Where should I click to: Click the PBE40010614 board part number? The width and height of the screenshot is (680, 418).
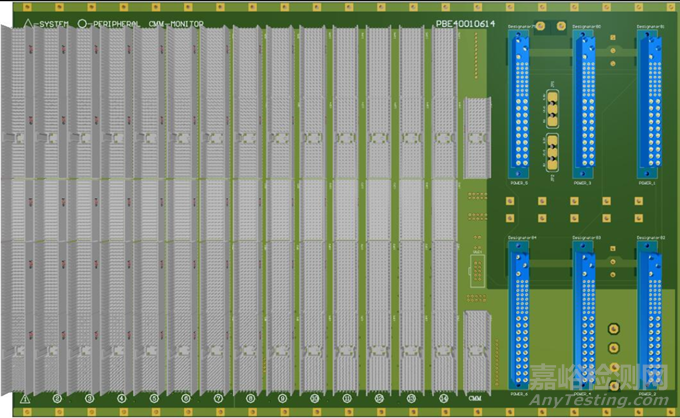466,21
